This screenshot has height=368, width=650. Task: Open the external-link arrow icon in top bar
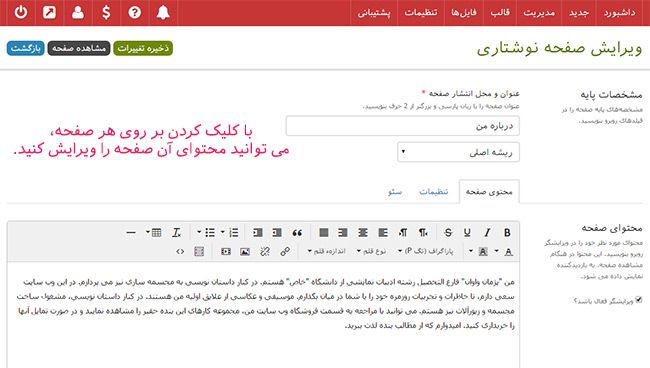[49, 12]
